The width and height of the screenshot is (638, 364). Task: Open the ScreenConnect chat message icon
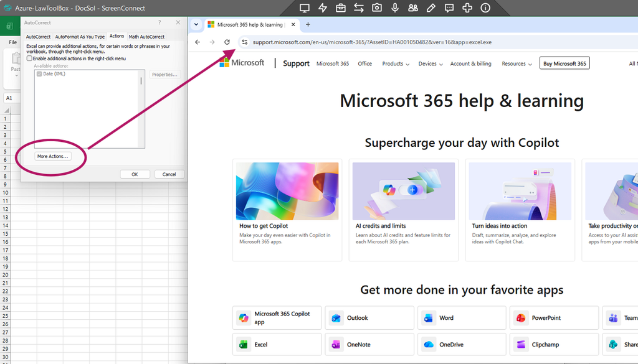click(449, 7)
